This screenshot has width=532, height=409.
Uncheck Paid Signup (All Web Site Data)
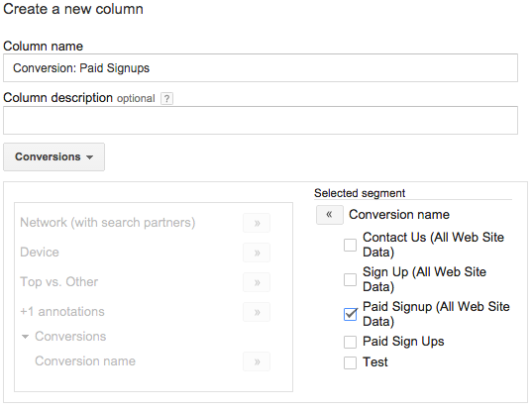click(x=350, y=314)
